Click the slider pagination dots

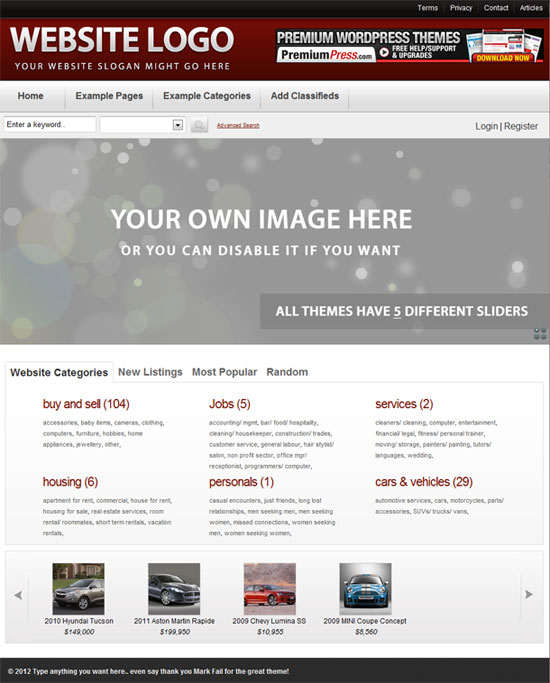[540, 334]
